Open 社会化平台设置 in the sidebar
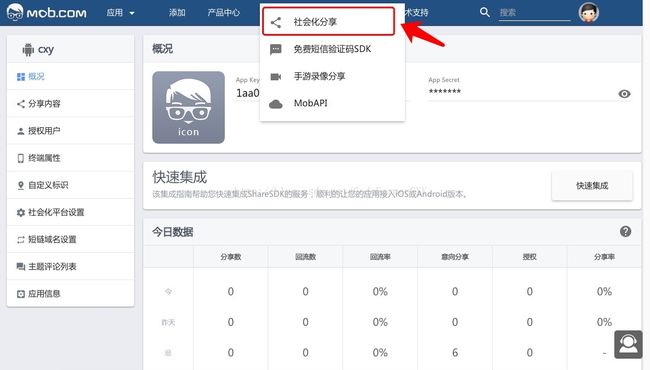This screenshot has height=370, width=650. pos(70,212)
